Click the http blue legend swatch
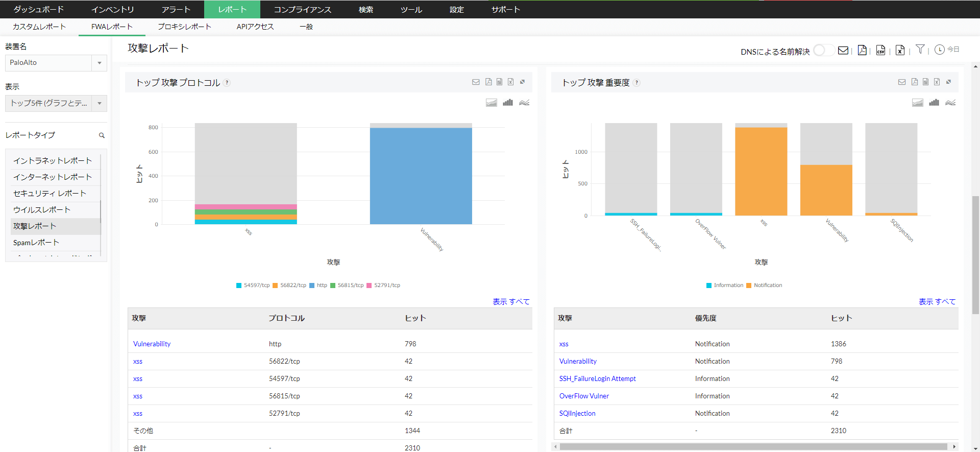The height and width of the screenshot is (452, 980). pos(312,286)
